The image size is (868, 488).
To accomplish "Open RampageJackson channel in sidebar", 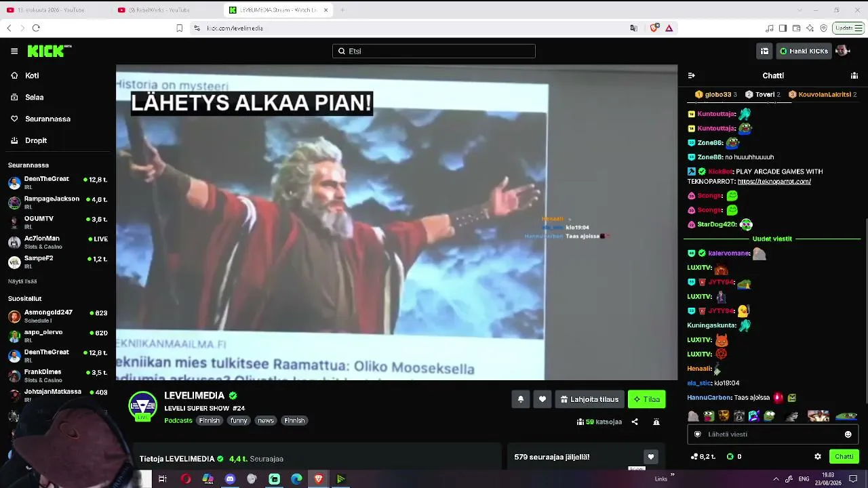I will [58, 202].
